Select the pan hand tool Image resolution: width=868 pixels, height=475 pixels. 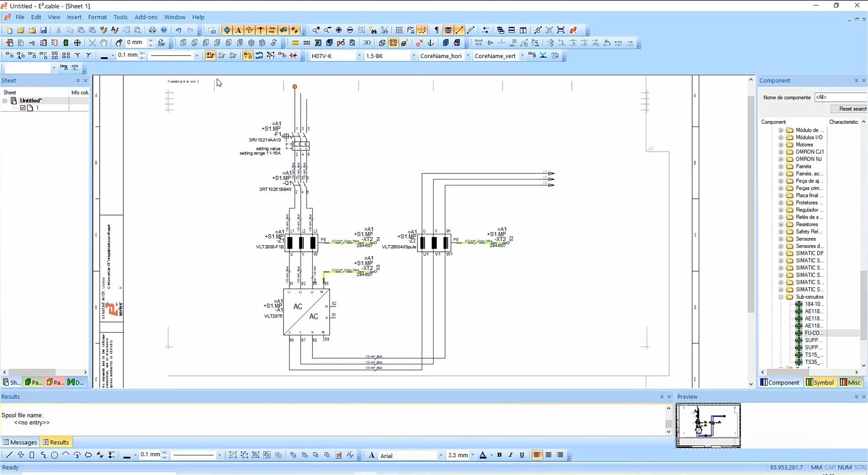[104, 42]
